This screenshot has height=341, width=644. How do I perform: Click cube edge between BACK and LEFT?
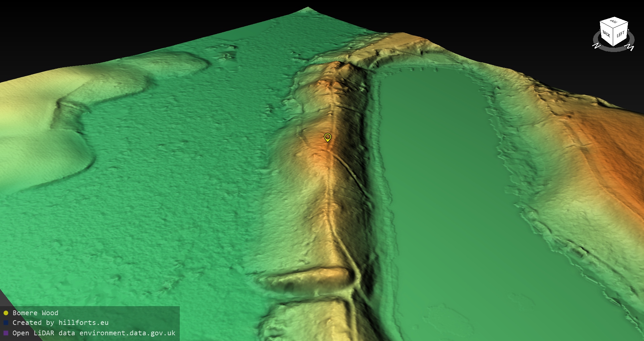614,37
